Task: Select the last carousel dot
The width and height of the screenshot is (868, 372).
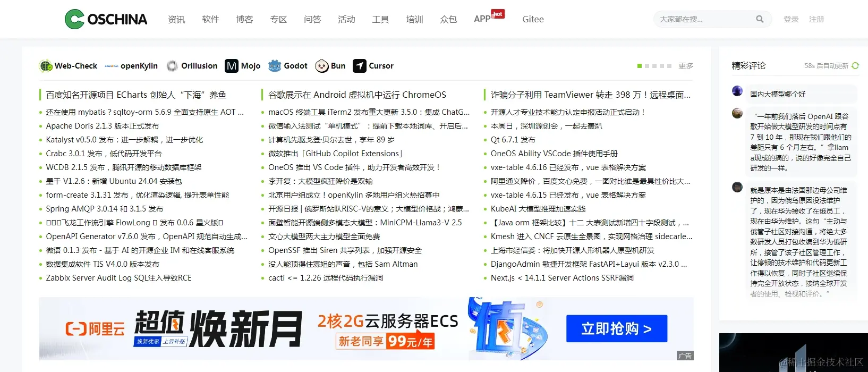Action: point(669,66)
